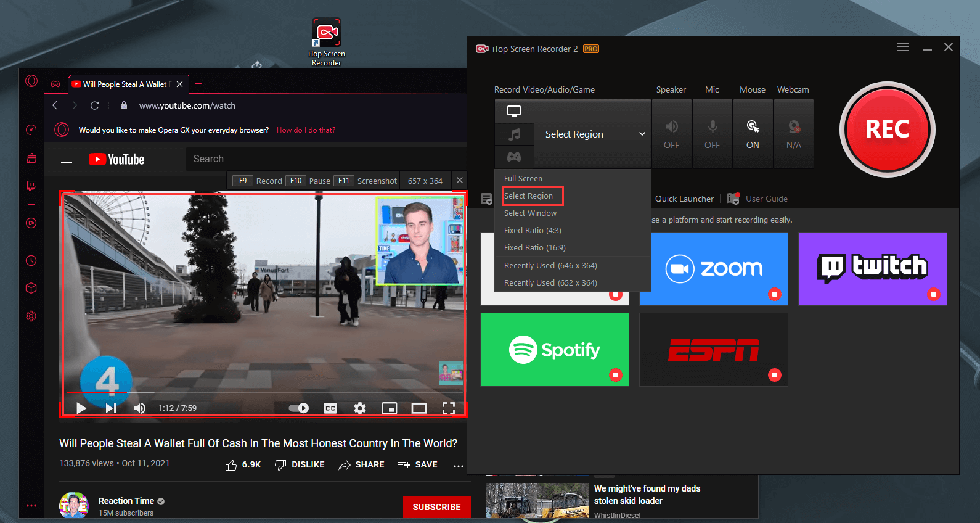Image resolution: width=980 pixels, height=523 pixels.
Task: Toggle Mouse cursor recording ON/OFF
Action: 753,134
